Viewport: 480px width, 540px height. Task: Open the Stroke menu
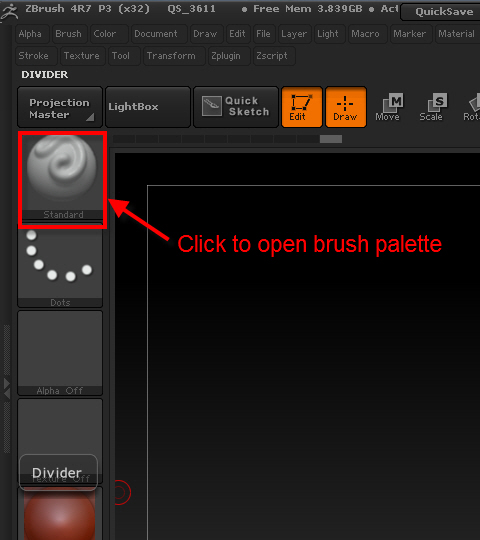[x=36, y=56]
